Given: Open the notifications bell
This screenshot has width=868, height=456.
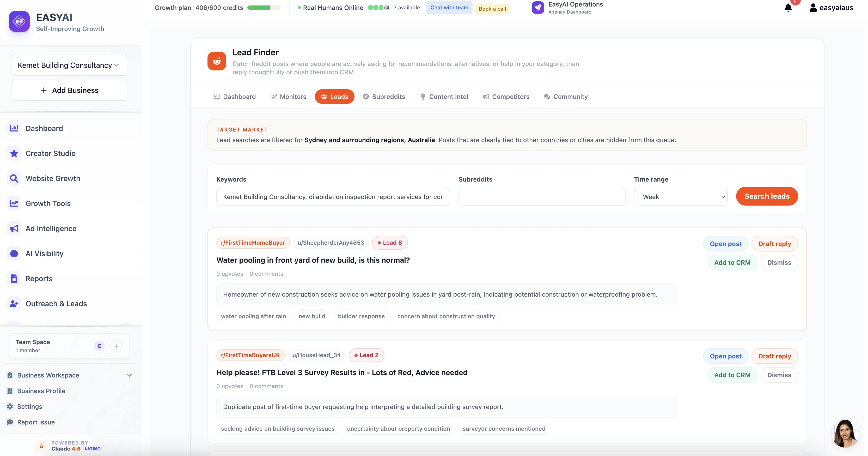Looking at the screenshot, I should coord(788,7).
